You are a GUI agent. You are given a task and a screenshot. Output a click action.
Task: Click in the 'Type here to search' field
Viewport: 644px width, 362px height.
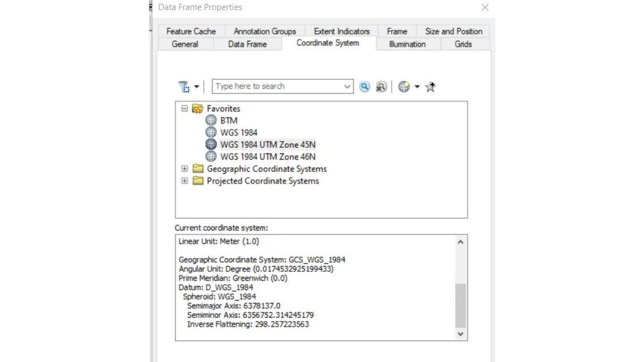click(277, 86)
